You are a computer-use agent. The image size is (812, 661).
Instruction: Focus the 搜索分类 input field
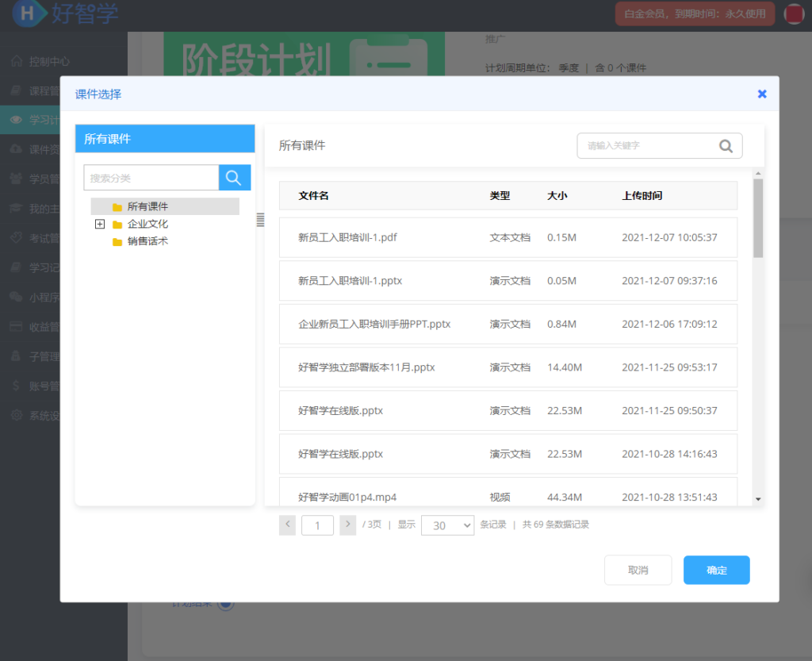151,178
